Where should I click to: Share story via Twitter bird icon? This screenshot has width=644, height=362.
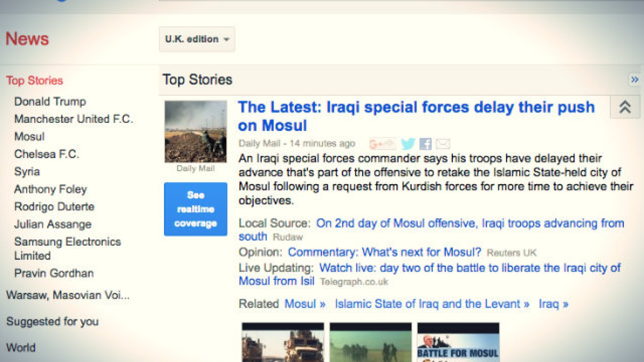[408, 143]
